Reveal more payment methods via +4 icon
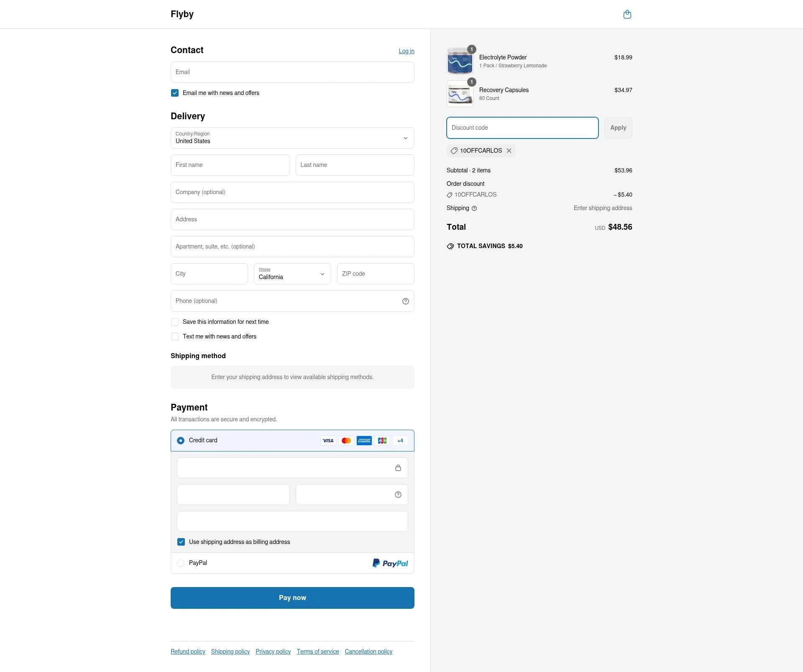 tap(400, 440)
